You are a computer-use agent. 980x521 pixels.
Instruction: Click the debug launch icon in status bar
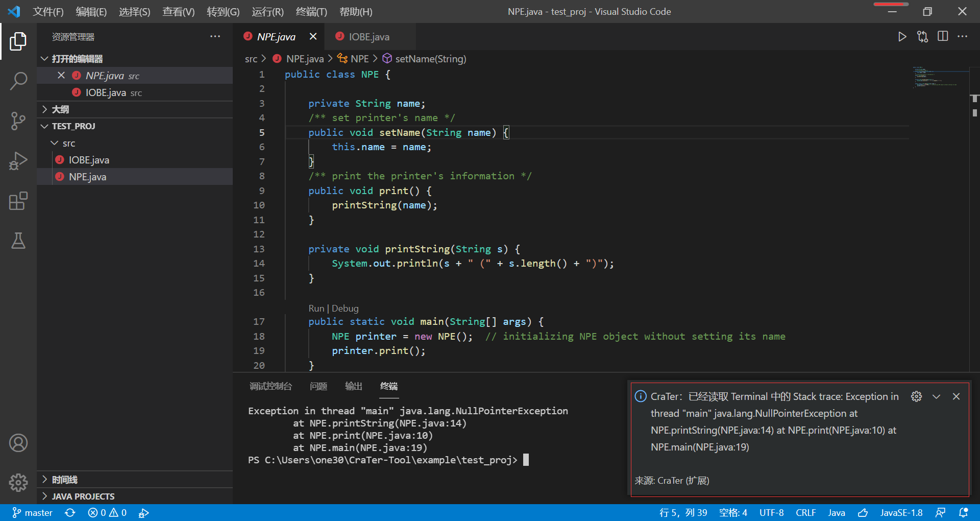coord(143,513)
